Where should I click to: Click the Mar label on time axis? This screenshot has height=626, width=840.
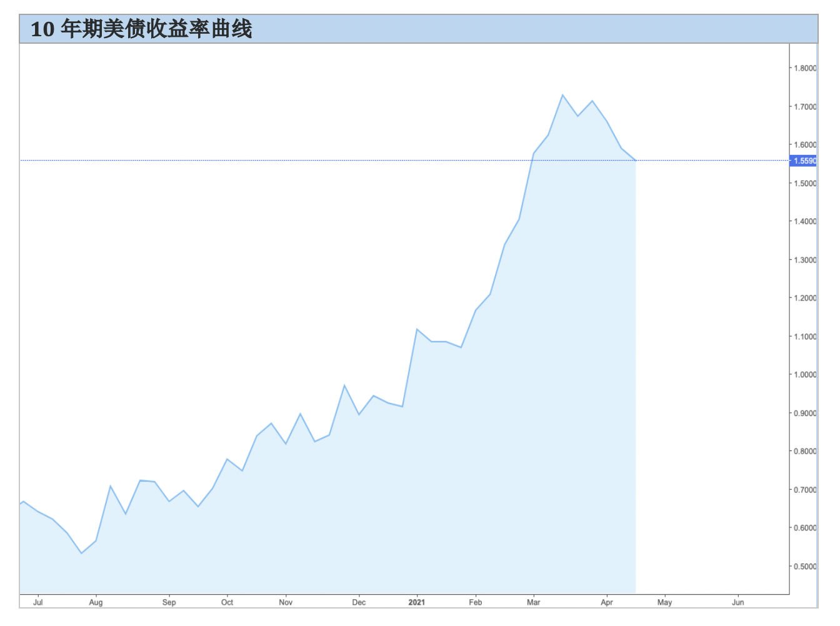533,602
